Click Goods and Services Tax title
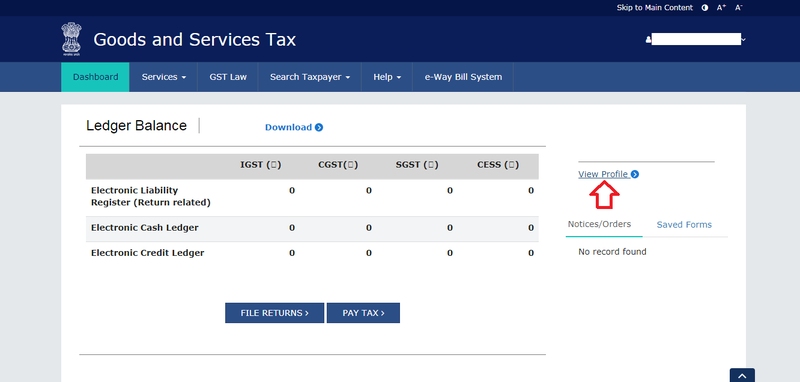The height and width of the screenshot is (382, 800). click(194, 39)
